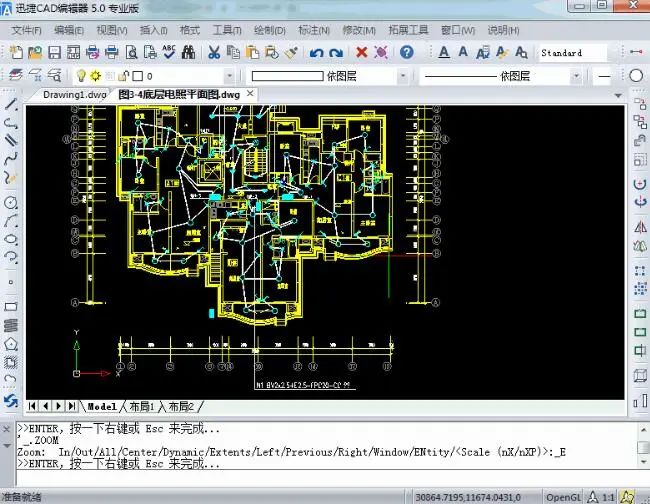This screenshot has height=504, width=650.
Task: Expand the document tab list arrow
Action: 618,96
